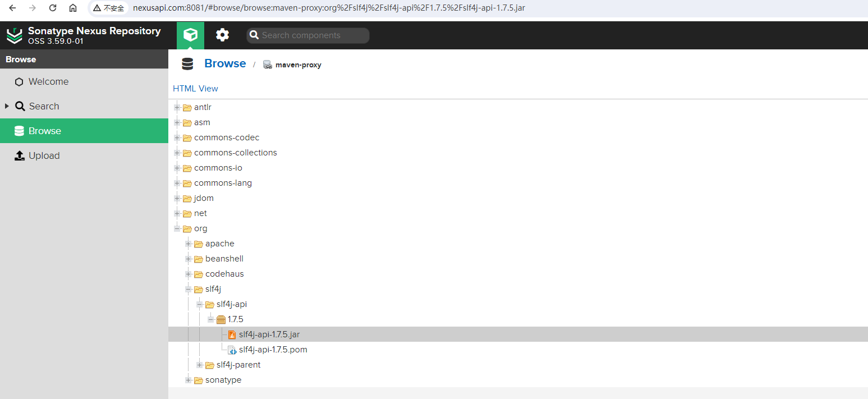The width and height of the screenshot is (868, 399).
Task: Go to browser home icon
Action: click(73, 8)
